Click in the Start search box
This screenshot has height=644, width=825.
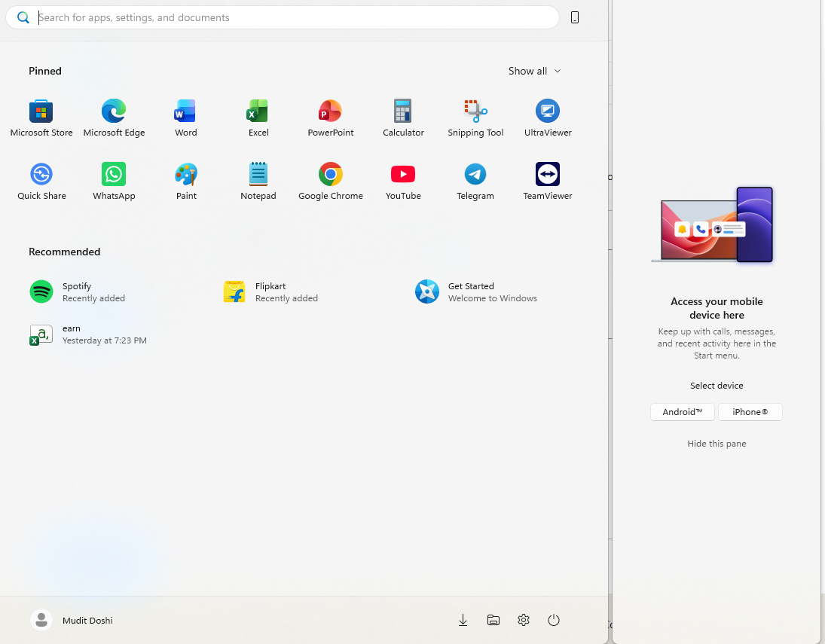tap(282, 17)
